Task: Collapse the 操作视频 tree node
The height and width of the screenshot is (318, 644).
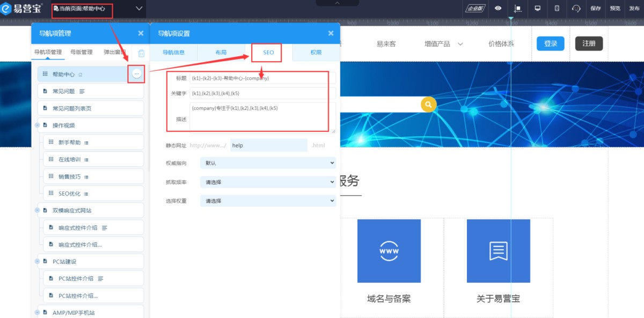Action: (x=38, y=125)
